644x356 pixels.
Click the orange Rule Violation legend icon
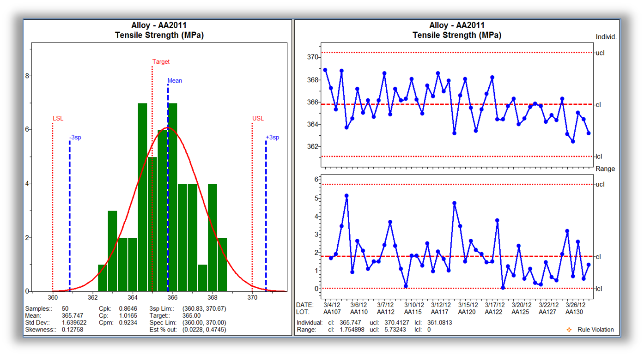(569, 330)
